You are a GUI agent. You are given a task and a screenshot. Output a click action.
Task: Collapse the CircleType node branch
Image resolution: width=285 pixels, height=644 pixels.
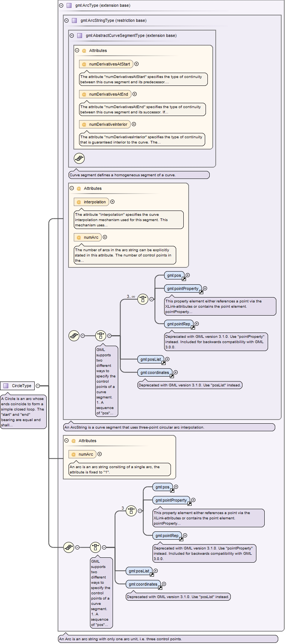38,386
